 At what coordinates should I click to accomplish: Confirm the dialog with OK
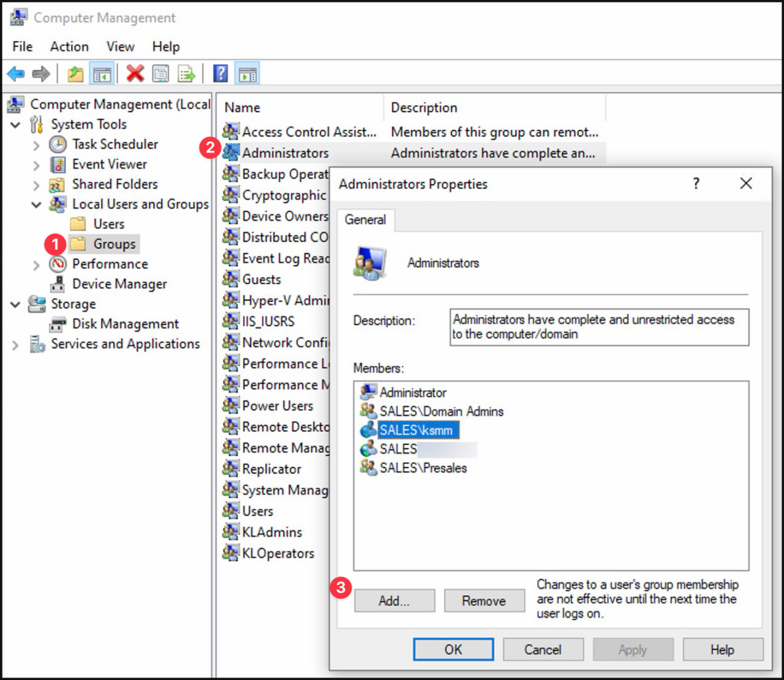(x=453, y=649)
